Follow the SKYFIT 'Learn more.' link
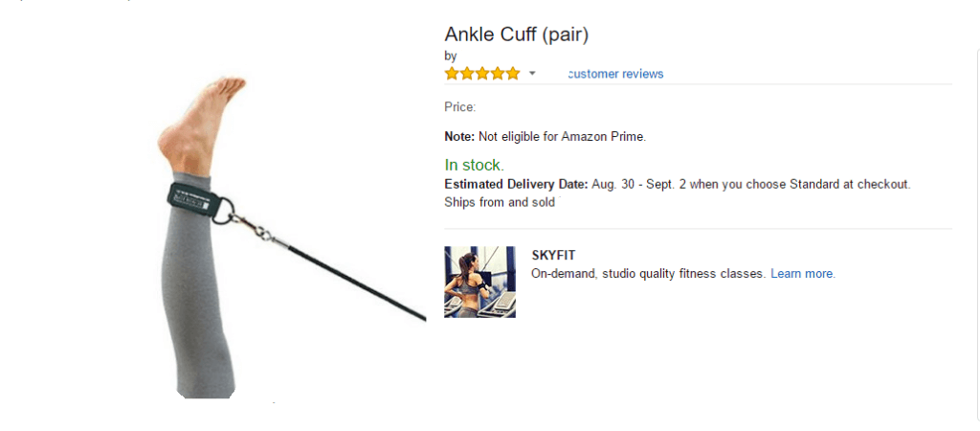 [803, 274]
